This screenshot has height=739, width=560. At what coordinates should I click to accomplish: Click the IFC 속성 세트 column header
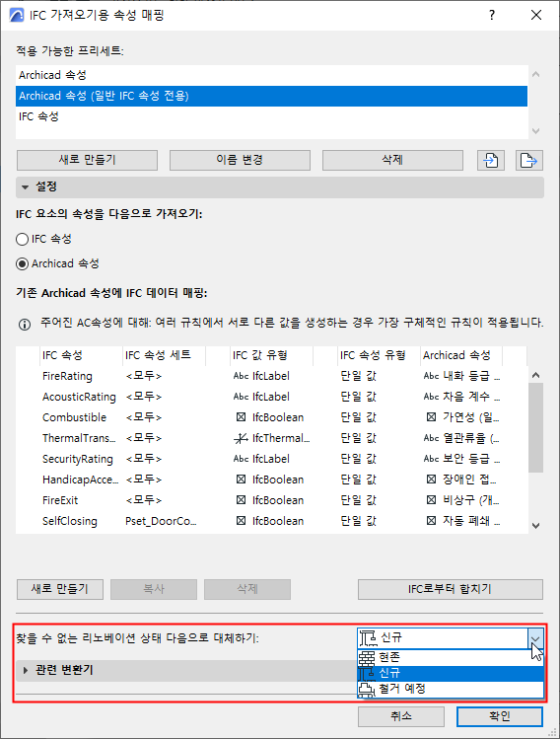pyautogui.click(x=164, y=355)
